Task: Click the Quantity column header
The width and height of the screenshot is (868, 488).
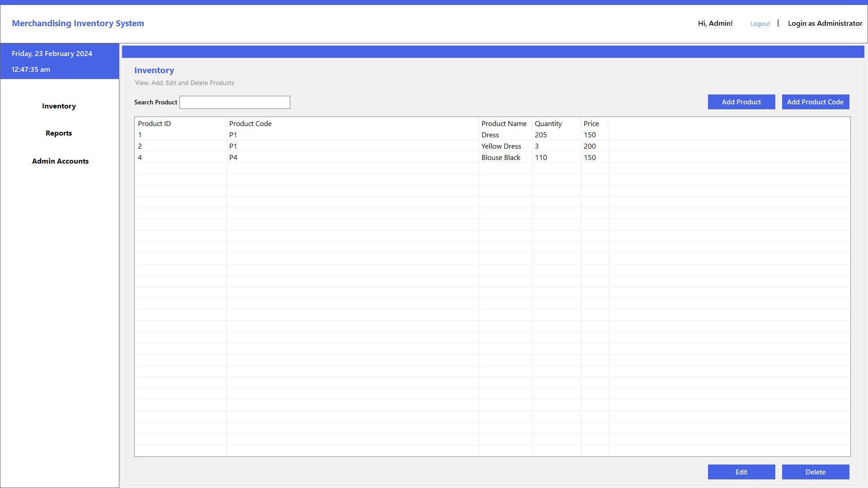Action: pyautogui.click(x=556, y=123)
